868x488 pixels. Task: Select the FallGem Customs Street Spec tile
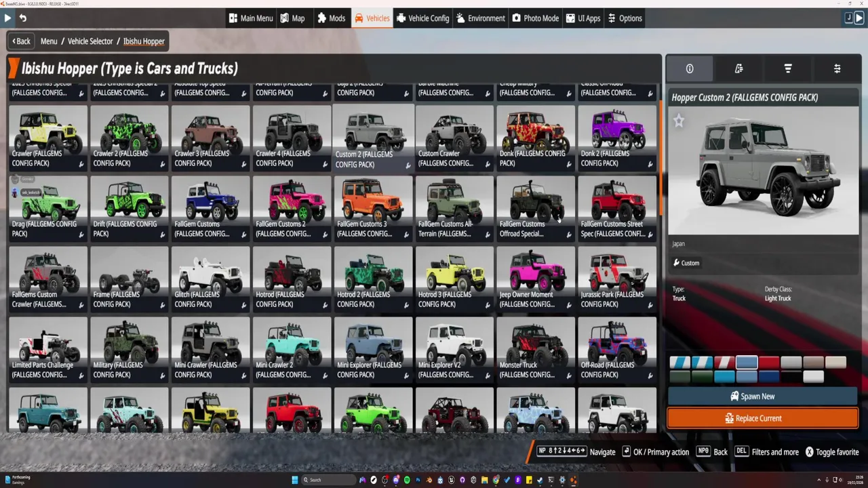click(x=617, y=208)
